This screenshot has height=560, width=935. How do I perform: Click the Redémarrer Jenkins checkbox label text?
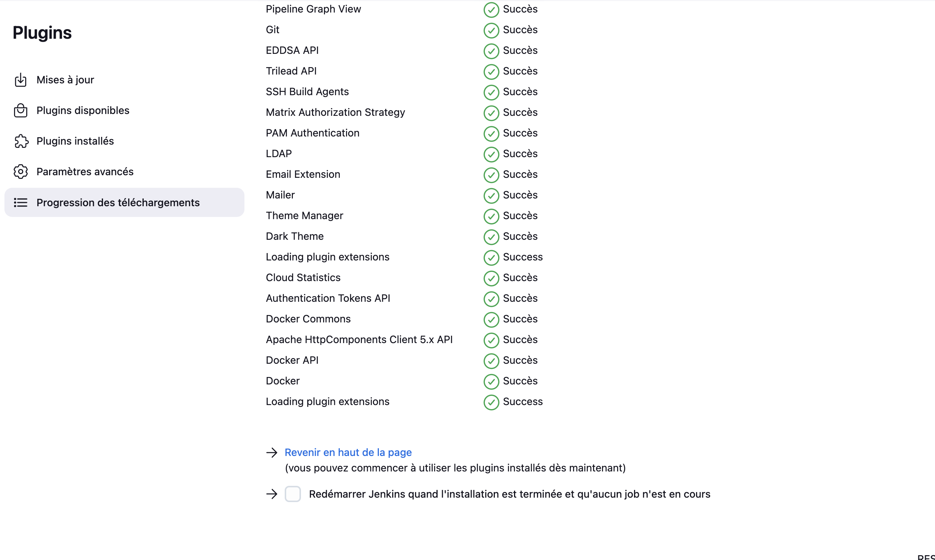click(510, 494)
